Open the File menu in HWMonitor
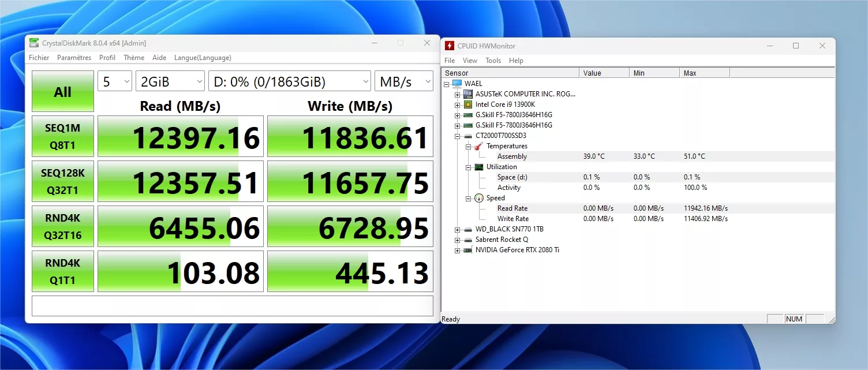Image resolution: width=868 pixels, height=370 pixels. (x=450, y=61)
